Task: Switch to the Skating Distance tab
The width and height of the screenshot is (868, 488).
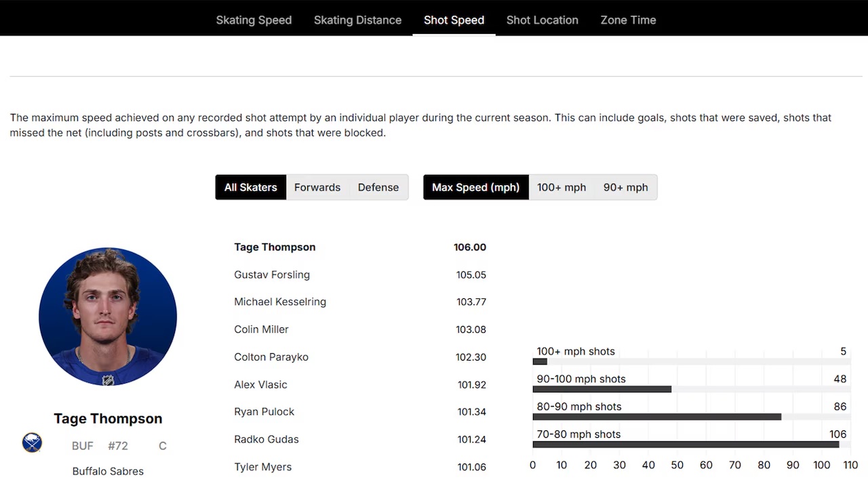Action: pyautogui.click(x=357, y=20)
